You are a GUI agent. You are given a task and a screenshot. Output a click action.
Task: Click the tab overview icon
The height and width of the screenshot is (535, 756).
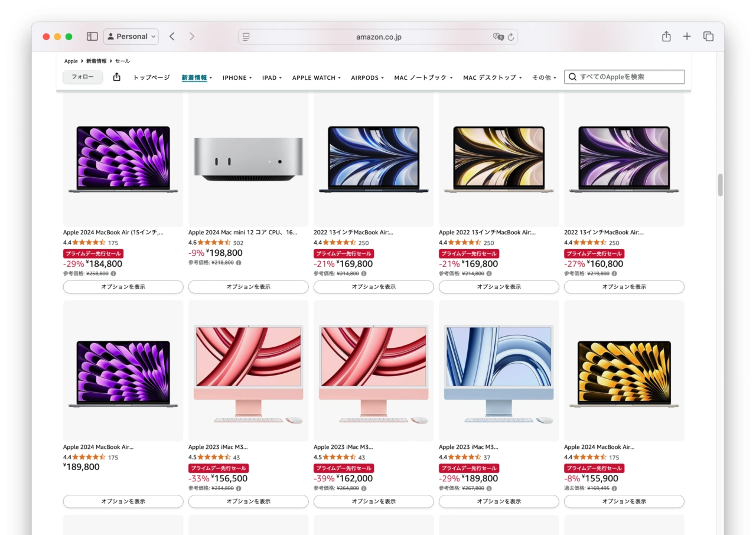click(708, 36)
